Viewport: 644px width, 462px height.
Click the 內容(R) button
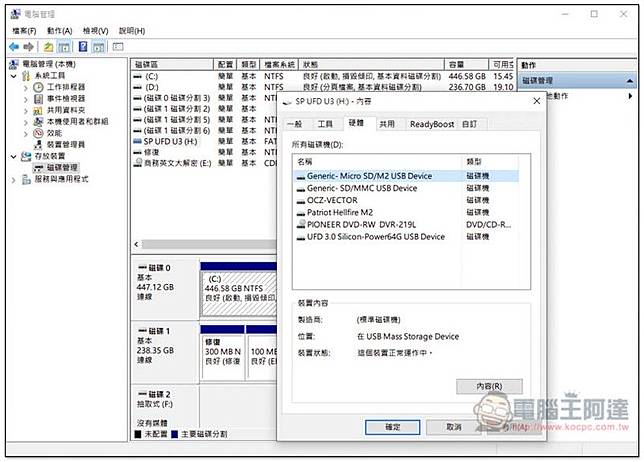(489, 386)
